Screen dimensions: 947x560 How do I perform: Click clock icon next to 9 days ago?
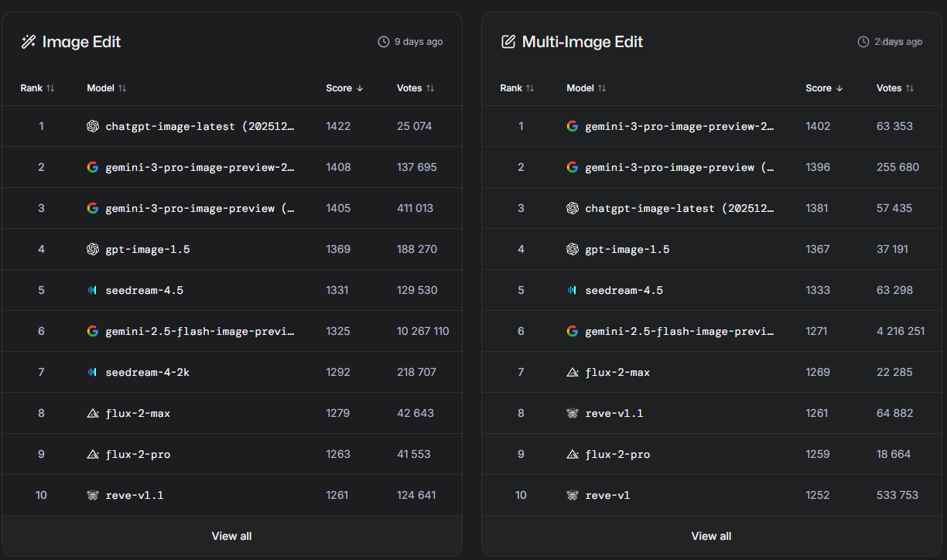(383, 42)
